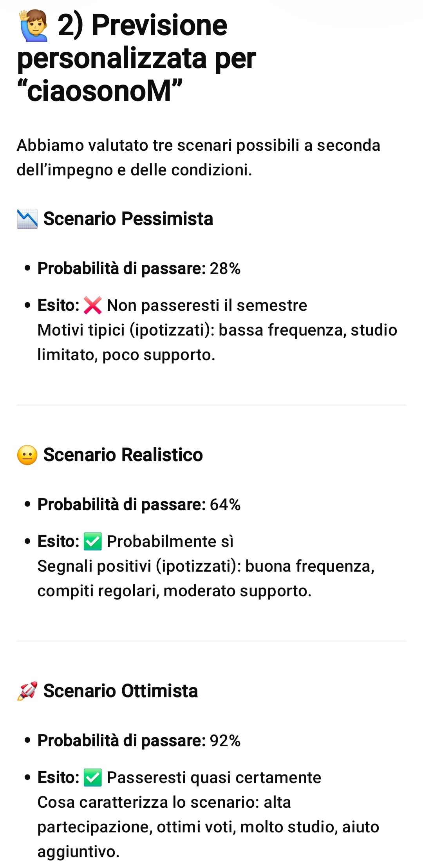Image resolution: width=423 pixels, height=868 pixels.
Task: Select the 'Scenario Ottimista' heading
Action: (x=120, y=691)
